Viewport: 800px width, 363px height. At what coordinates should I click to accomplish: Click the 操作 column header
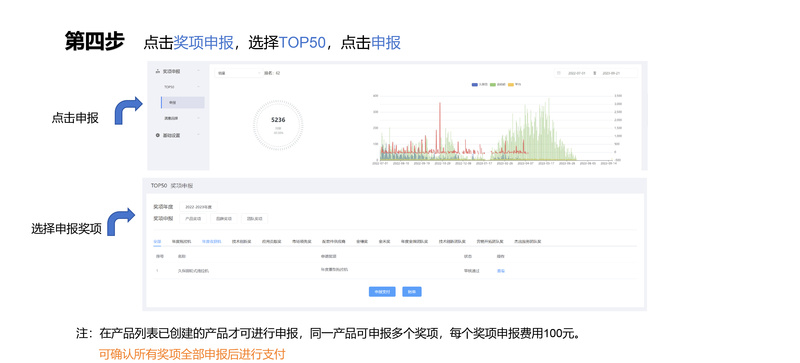point(501,256)
